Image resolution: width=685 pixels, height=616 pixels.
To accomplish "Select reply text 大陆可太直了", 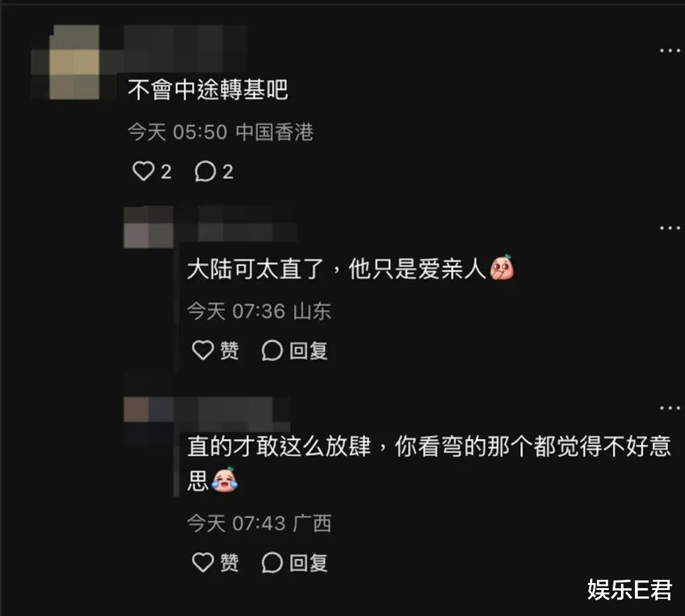I will [x=255, y=268].
